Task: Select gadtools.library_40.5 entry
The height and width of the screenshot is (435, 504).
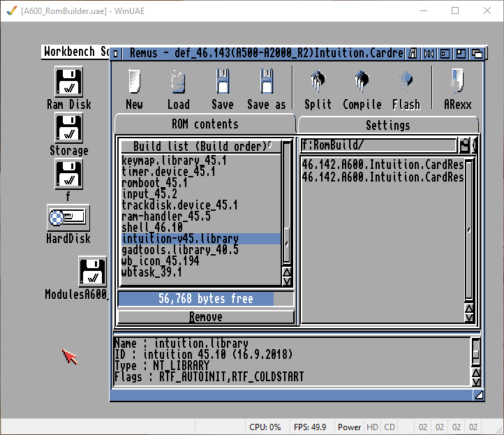Action: coord(201,250)
